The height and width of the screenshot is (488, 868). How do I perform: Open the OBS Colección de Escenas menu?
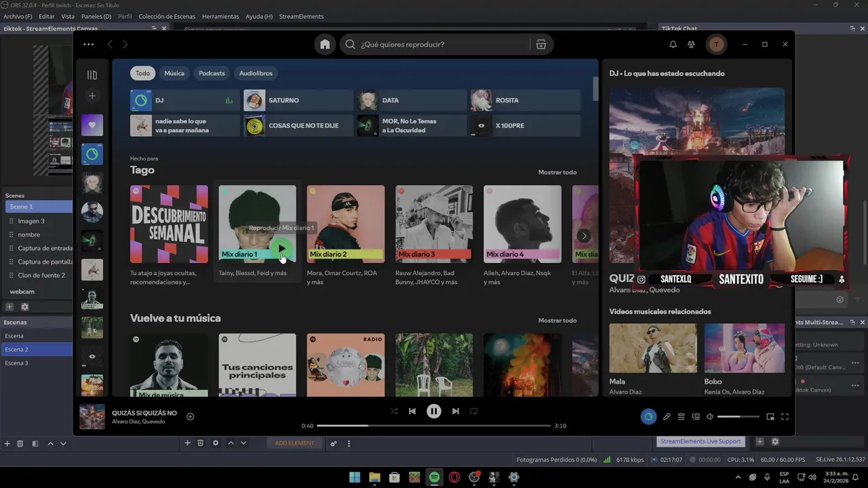tap(167, 16)
